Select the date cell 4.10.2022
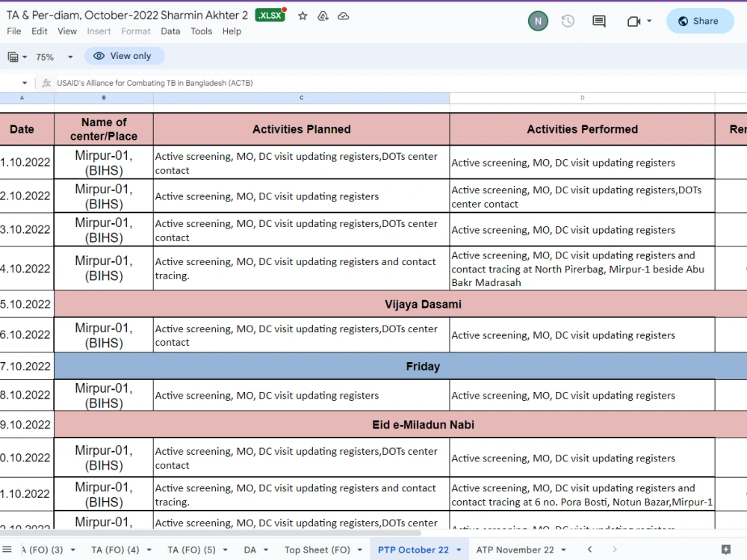The image size is (747, 560). coord(27,269)
